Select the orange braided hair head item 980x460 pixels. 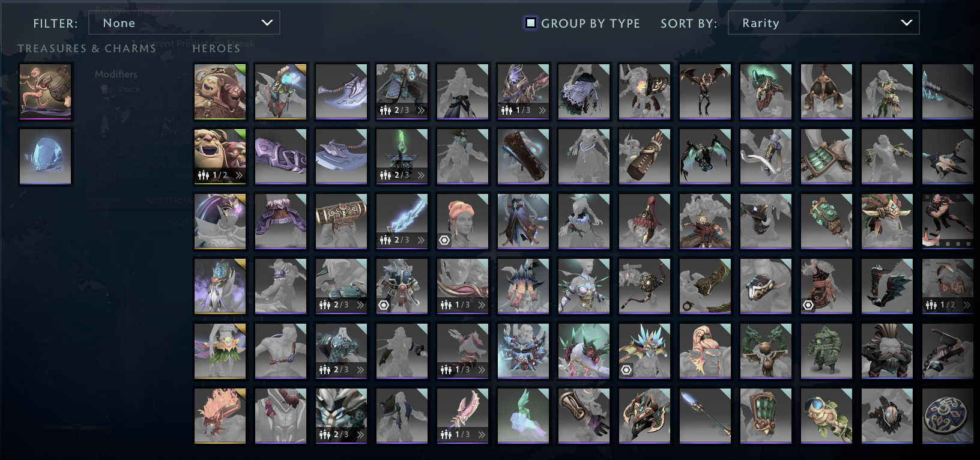pyautogui.click(x=462, y=222)
